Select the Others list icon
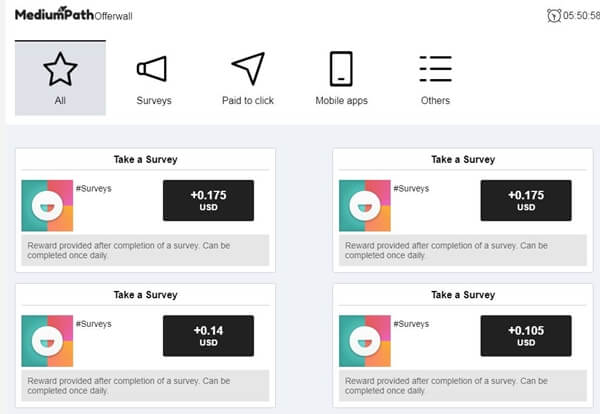The width and height of the screenshot is (600, 414). [x=435, y=69]
